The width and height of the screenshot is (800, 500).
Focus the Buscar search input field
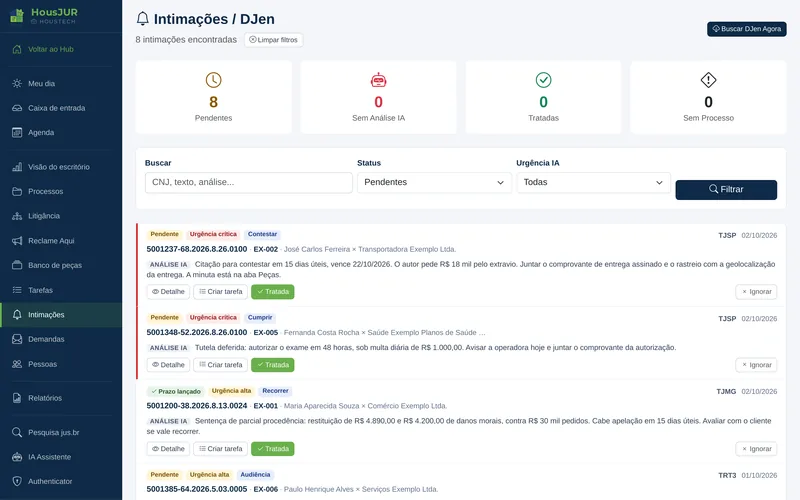click(248, 183)
